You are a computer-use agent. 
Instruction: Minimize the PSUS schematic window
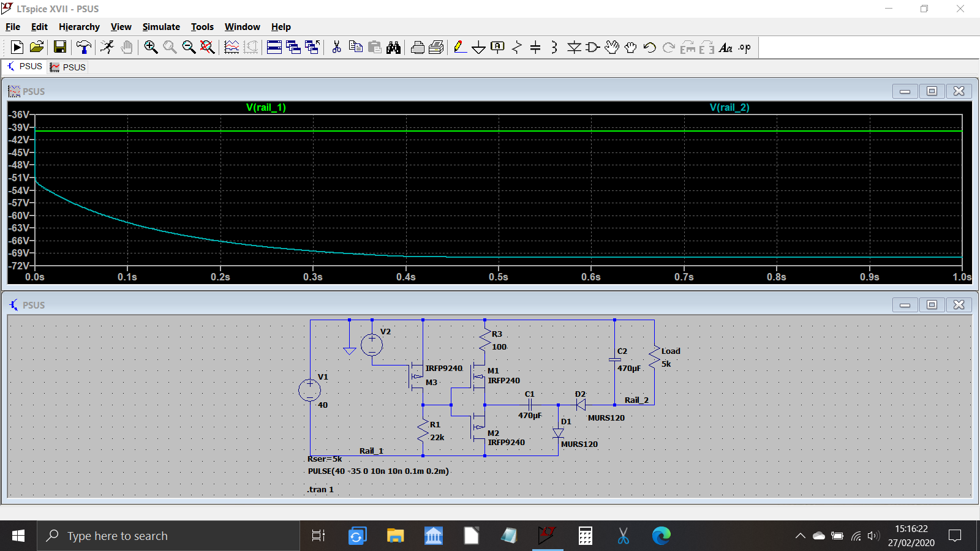(905, 304)
